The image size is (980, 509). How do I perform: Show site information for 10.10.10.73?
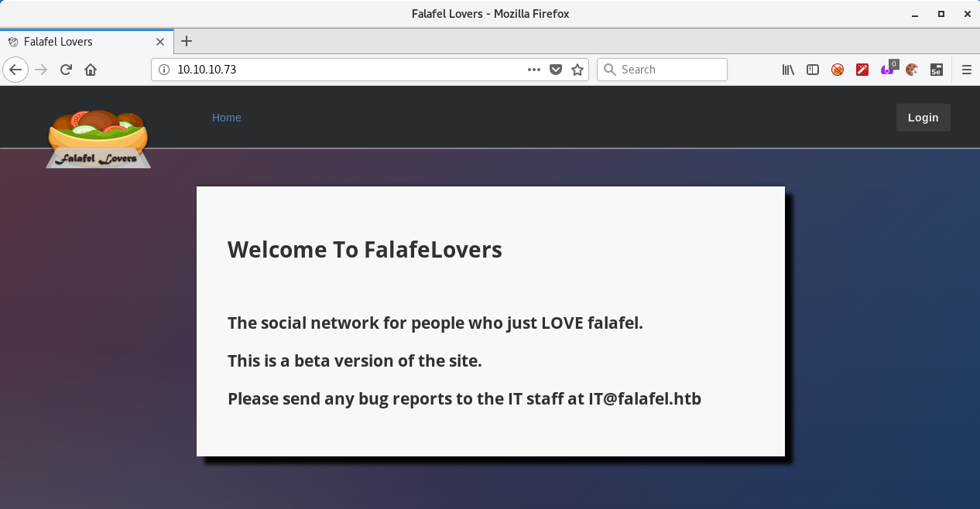click(x=163, y=70)
